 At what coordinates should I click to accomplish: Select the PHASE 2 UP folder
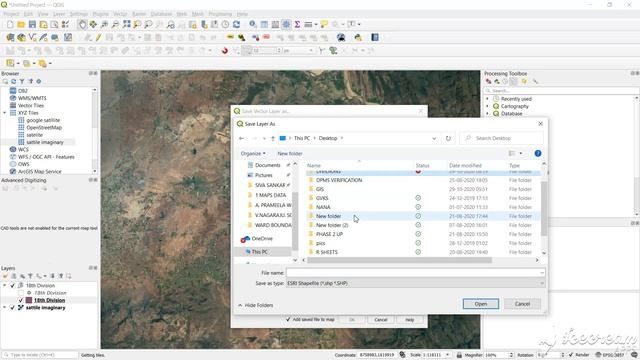pyautogui.click(x=329, y=234)
